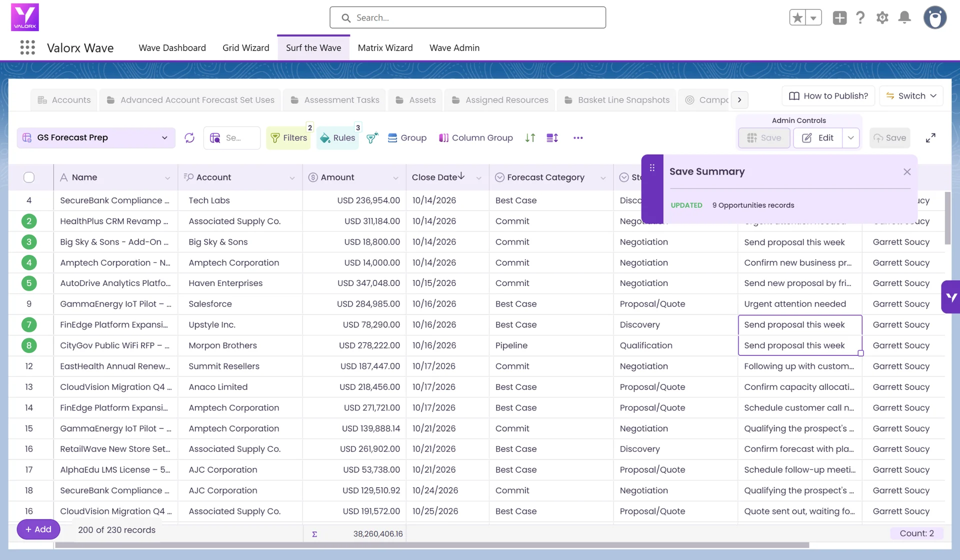Switch to Grid Wizard tab
Viewport: 960px width, 560px height.
click(245, 48)
